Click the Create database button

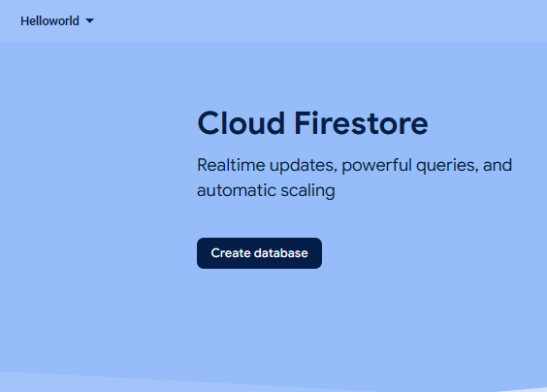click(x=259, y=253)
